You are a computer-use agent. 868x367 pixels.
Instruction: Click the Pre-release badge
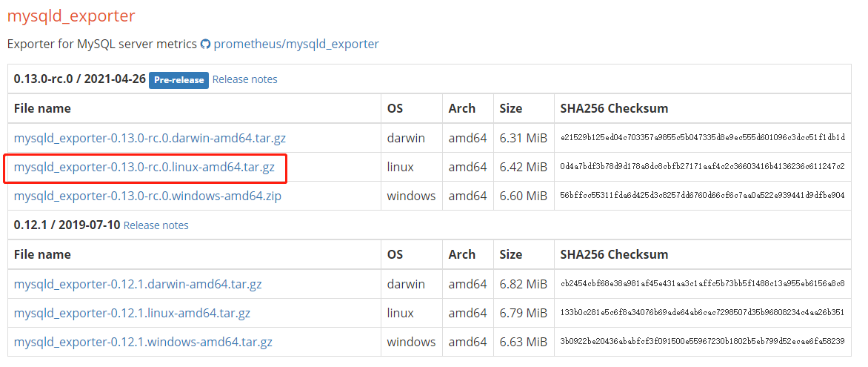(178, 80)
